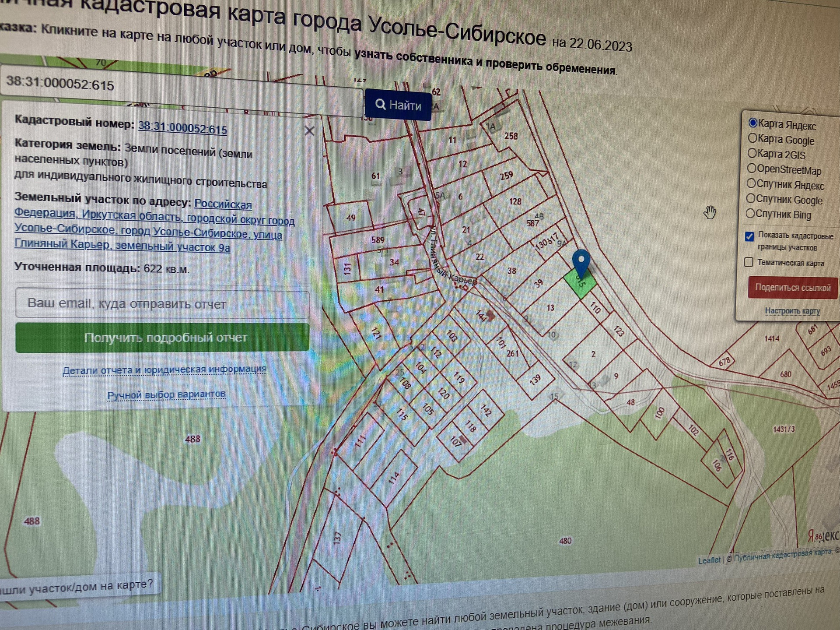This screenshot has height=630, width=840.
Task: Select the Карта Google radio option
Action: (x=752, y=138)
